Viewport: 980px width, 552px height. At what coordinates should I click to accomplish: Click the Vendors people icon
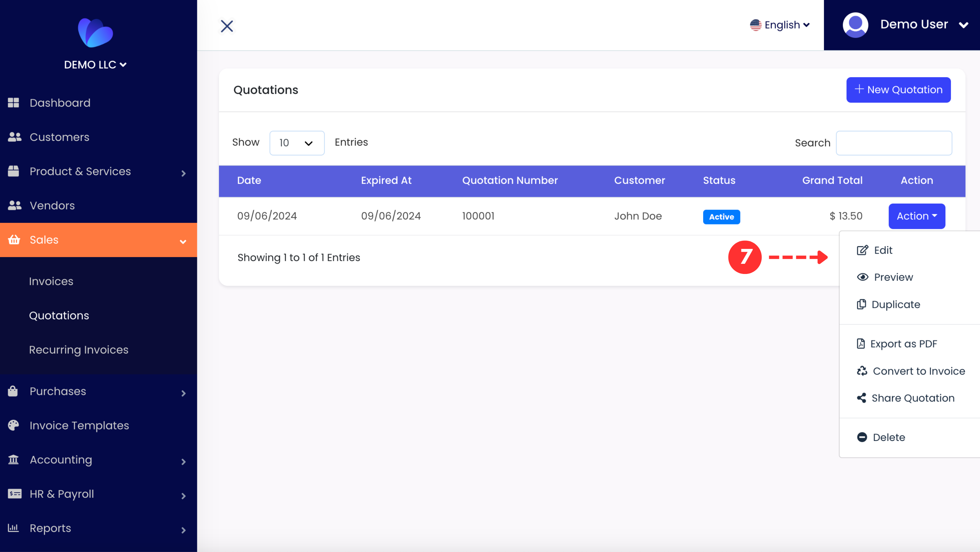pos(15,206)
